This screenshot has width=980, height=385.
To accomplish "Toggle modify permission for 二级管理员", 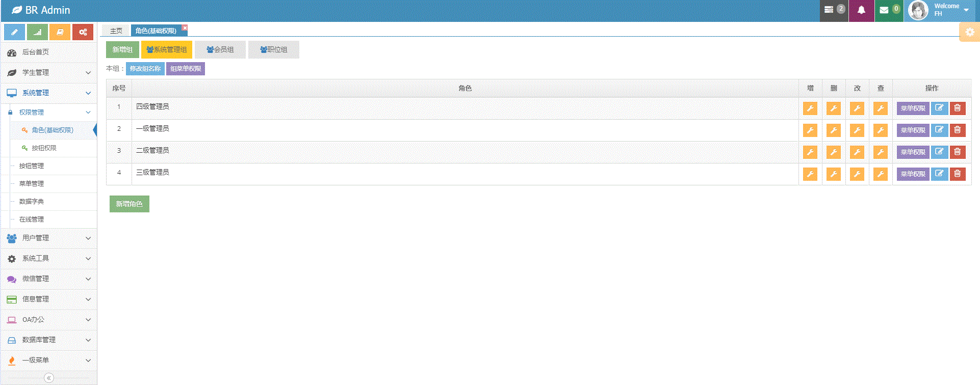I will pyautogui.click(x=857, y=152).
